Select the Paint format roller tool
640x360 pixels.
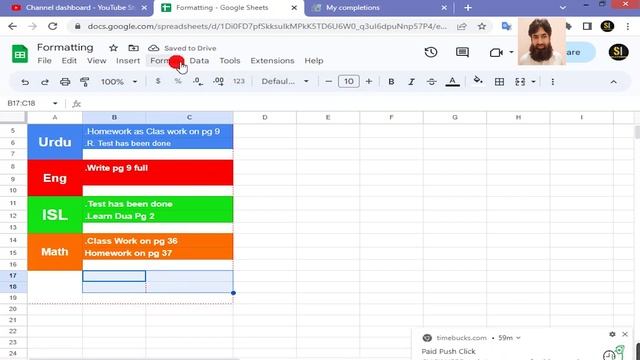pos(85,82)
